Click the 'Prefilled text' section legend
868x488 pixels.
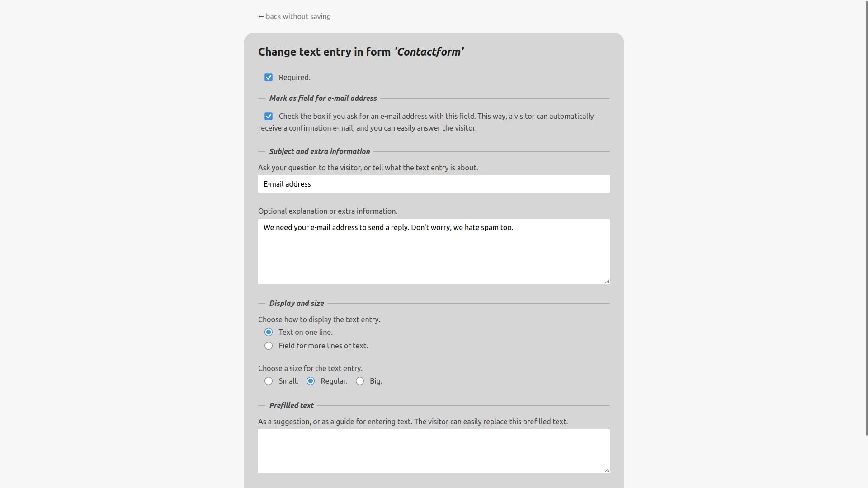click(x=292, y=405)
